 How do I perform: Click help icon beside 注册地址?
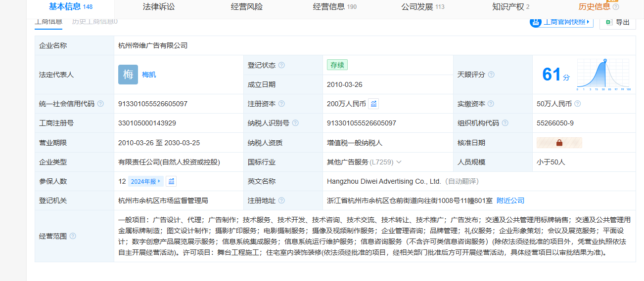click(x=281, y=201)
